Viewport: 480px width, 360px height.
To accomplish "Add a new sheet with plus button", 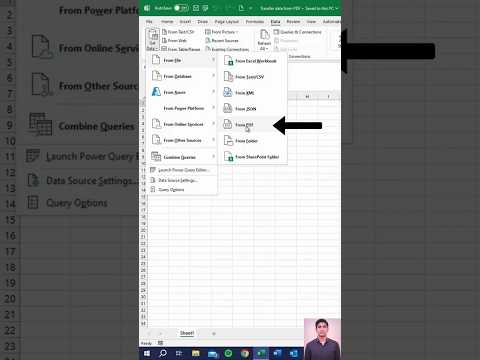I will [x=214, y=334].
